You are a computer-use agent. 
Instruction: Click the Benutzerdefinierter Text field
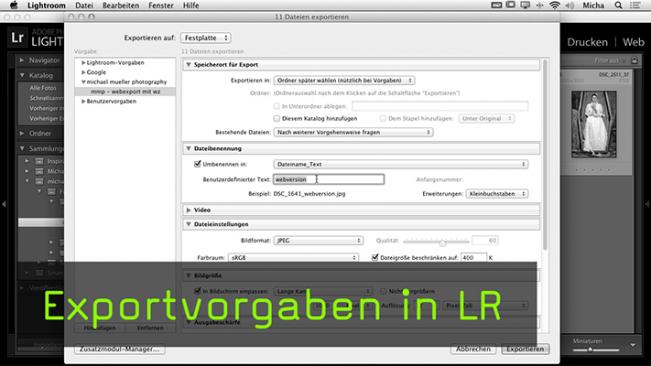coord(329,179)
